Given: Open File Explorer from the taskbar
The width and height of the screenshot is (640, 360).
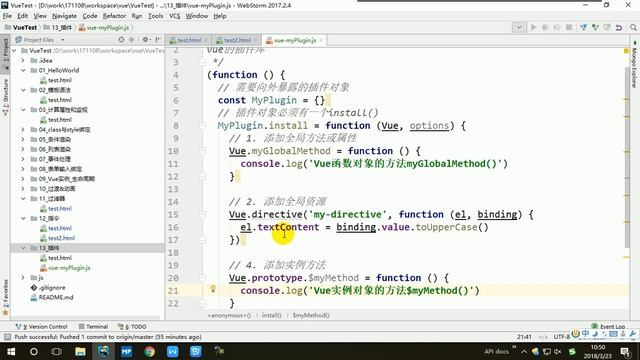Looking at the screenshot, I should [x=80, y=351].
